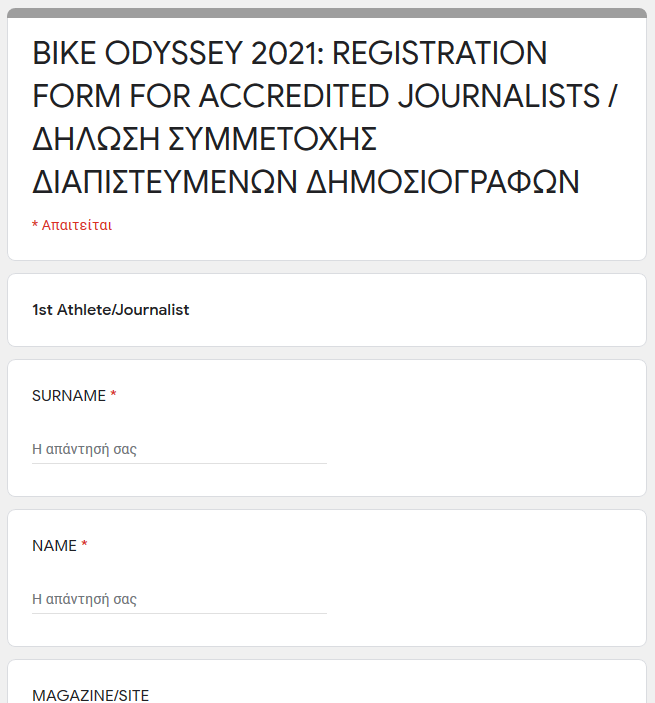Click the word "ACCREDITED" in the title
The height and width of the screenshot is (703, 655).
294,96
